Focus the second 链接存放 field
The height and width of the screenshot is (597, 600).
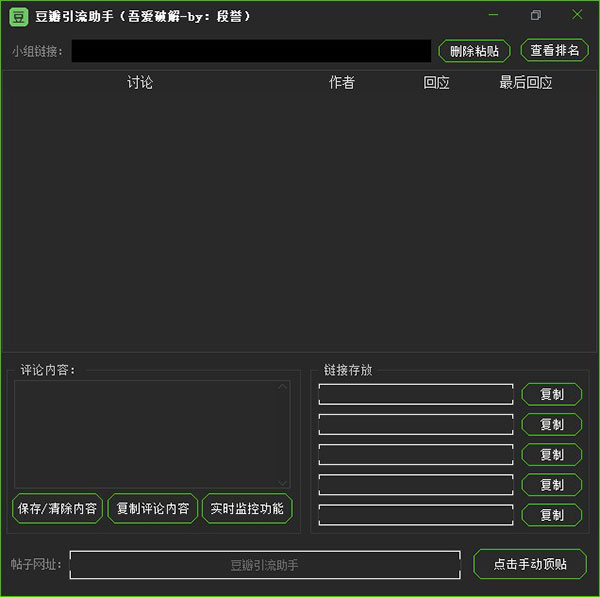[x=416, y=424]
